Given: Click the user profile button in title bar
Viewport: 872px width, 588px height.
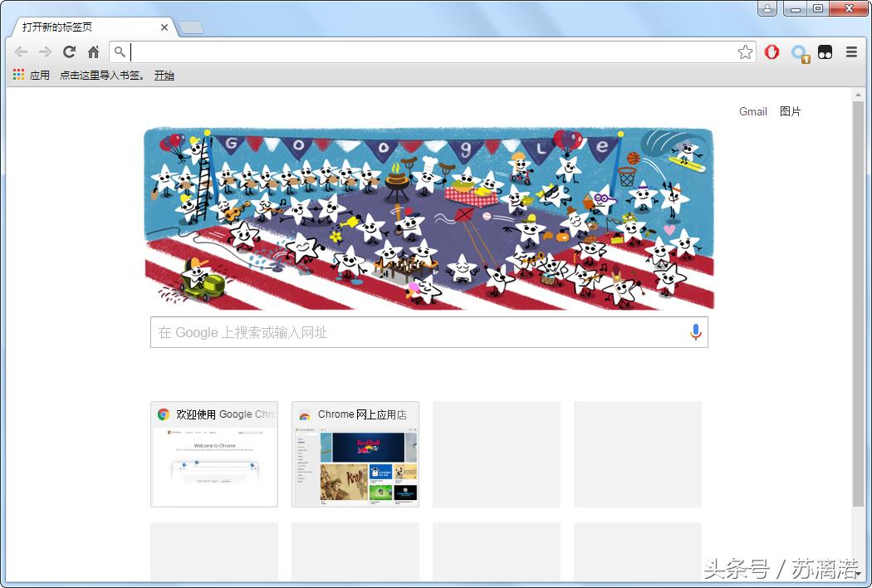Looking at the screenshot, I should click(767, 8).
